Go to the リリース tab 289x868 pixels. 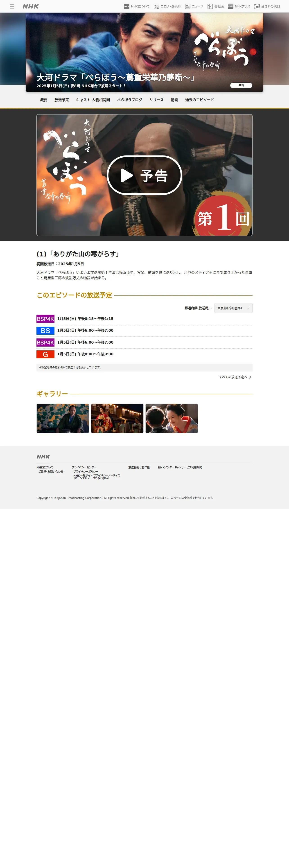click(x=156, y=100)
